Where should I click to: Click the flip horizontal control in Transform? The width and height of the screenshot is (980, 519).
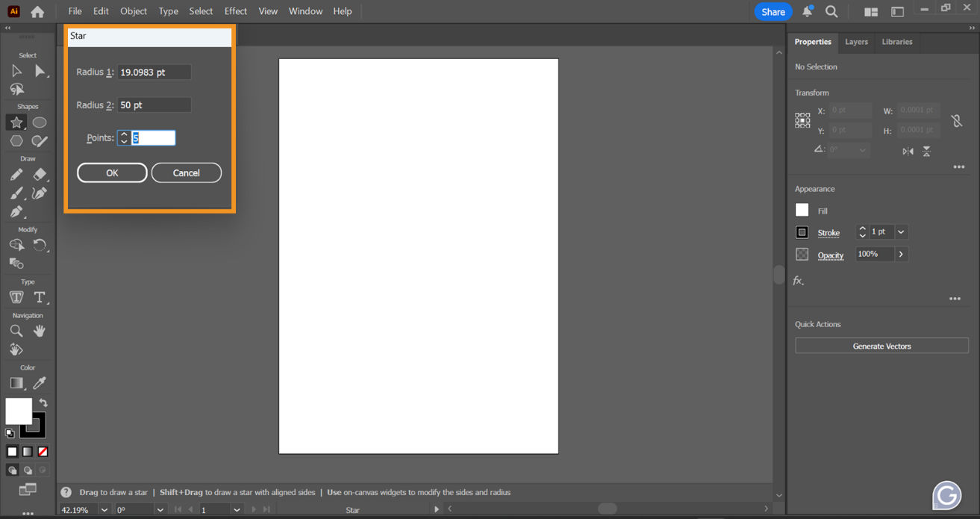click(907, 151)
